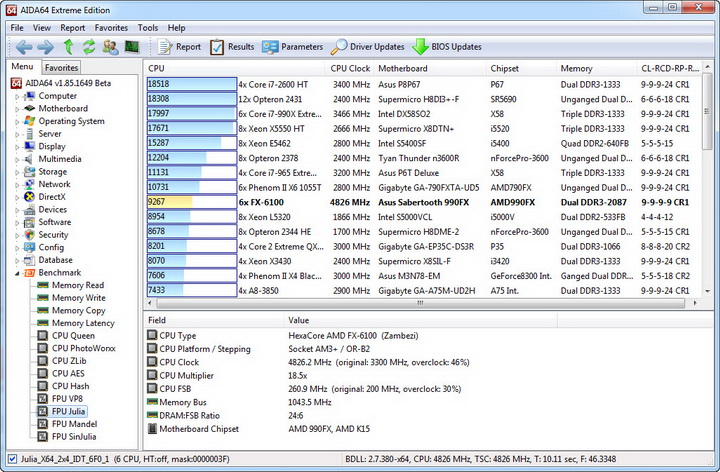Check Driver Updates in toolbar
The image size is (720, 472).
point(368,47)
